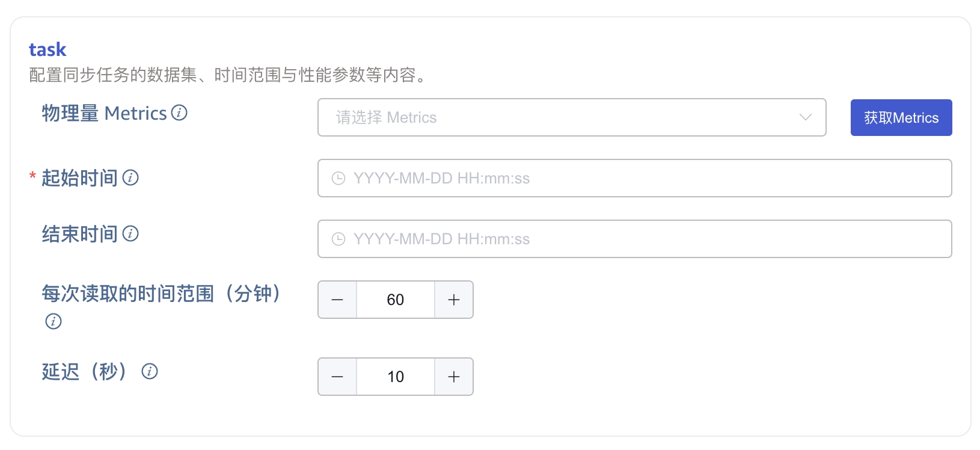Expand the Metrics dropdown chevron arrow
This screenshot has height=450, width=980.
tap(806, 117)
